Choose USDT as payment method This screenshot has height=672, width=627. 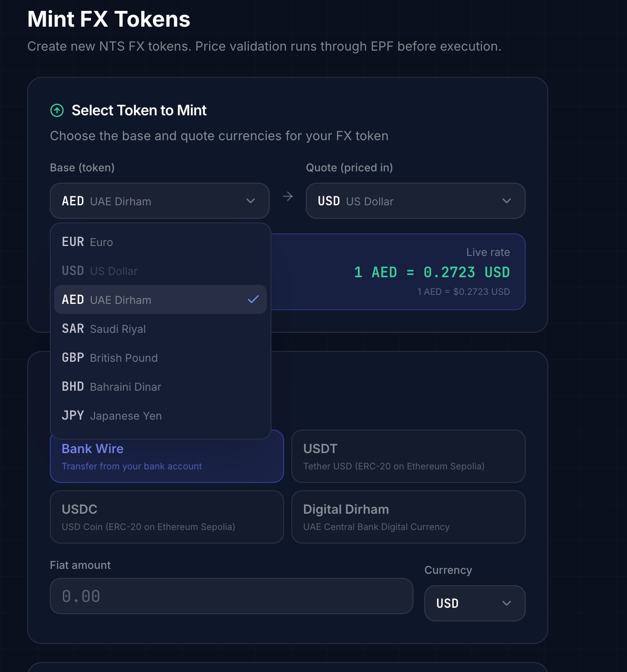(408, 456)
